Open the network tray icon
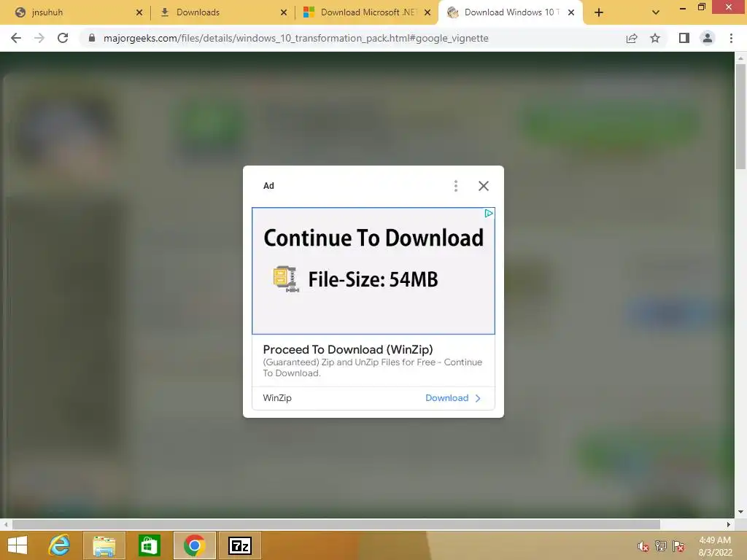The image size is (747, 560). (661, 546)
